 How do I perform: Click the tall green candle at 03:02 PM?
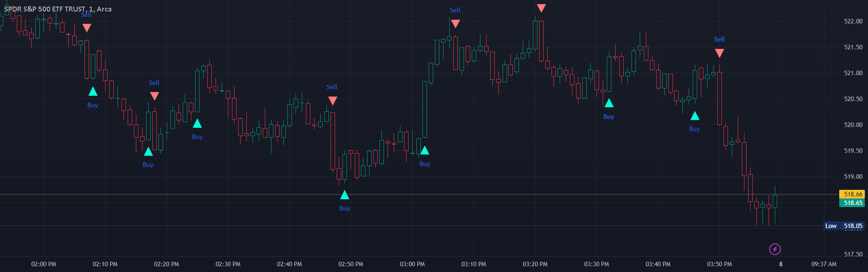(x=425, y=109)
